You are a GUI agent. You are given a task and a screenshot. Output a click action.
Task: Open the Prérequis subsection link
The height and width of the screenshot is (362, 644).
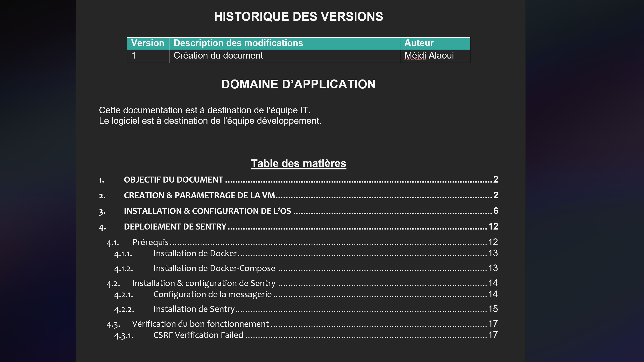150,242
